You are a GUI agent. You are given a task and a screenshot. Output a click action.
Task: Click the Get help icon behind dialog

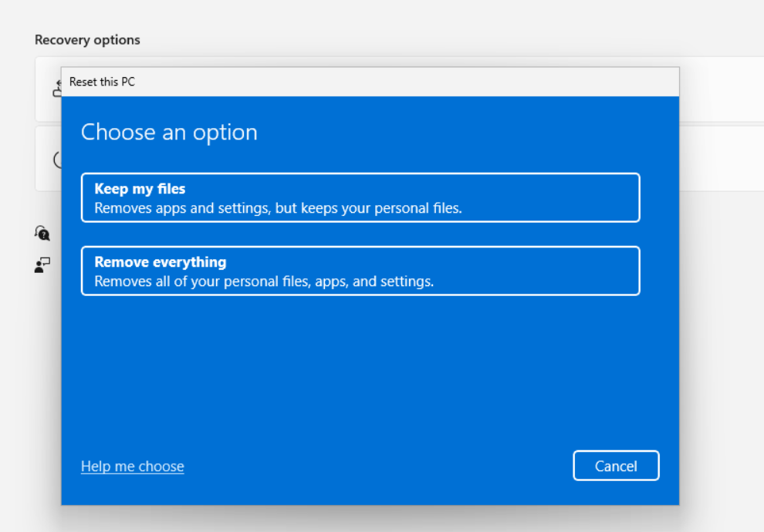[x=42, y=233]
